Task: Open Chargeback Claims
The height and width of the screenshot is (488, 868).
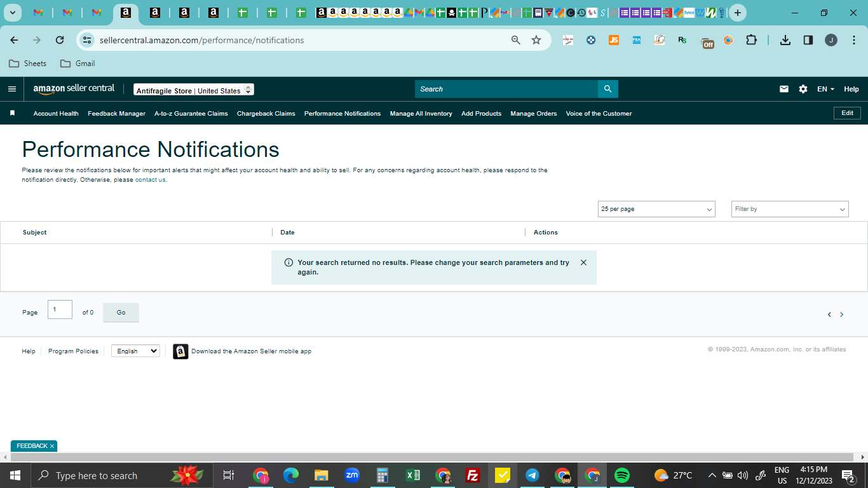Action: [266, 114]
